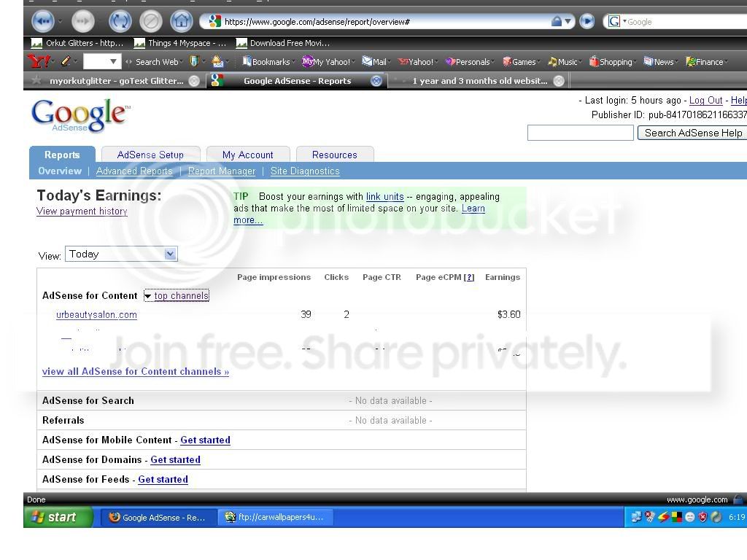Viewport: 747px width, 560px height.
Task: Click the Reload page icon
Action: pos(120,21)
